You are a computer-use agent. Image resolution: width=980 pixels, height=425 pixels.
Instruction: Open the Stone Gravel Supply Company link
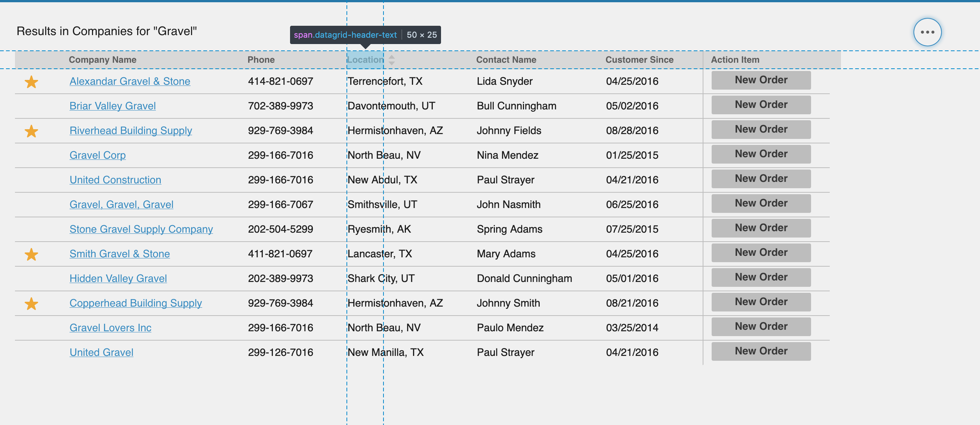(141, 229)
